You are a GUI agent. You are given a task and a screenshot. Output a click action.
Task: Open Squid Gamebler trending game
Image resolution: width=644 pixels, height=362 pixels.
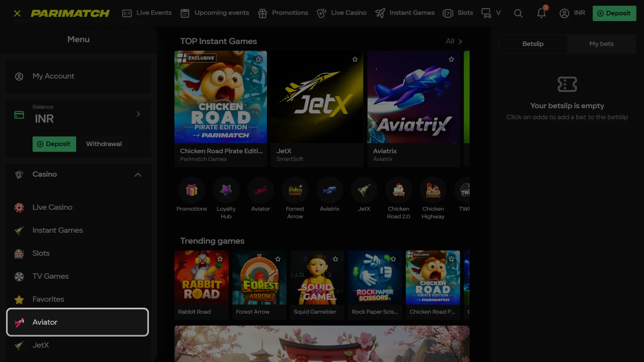click(317, 278)
